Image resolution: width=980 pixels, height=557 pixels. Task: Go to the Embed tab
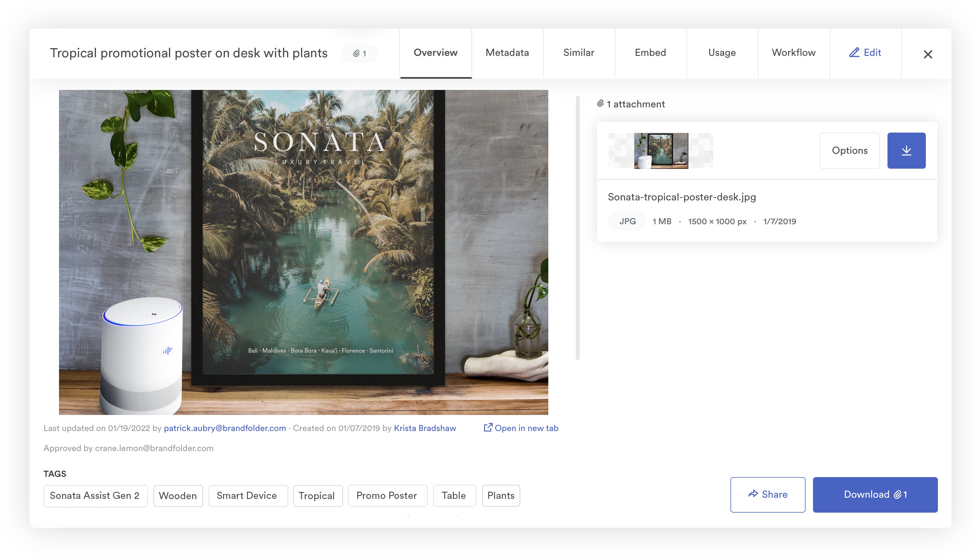click(650, 53)
